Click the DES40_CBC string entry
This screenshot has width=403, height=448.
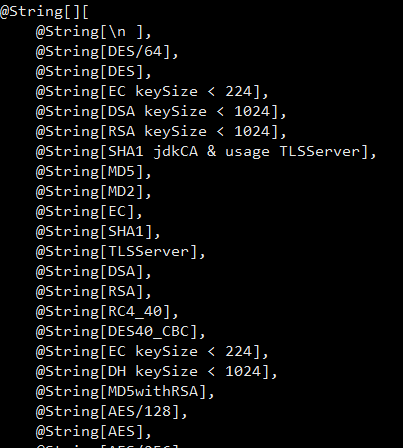pyautogui.click(x=121, y=332)
